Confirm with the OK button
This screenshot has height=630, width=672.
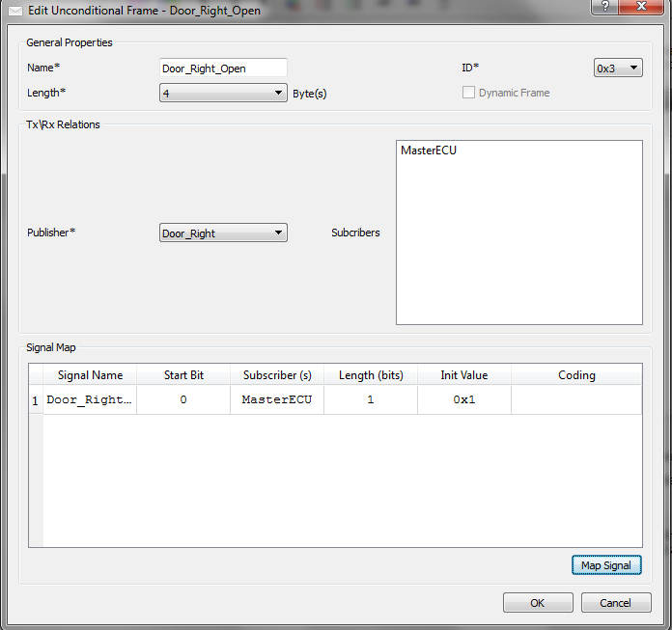pyautogui.click(x=538, y=603)
